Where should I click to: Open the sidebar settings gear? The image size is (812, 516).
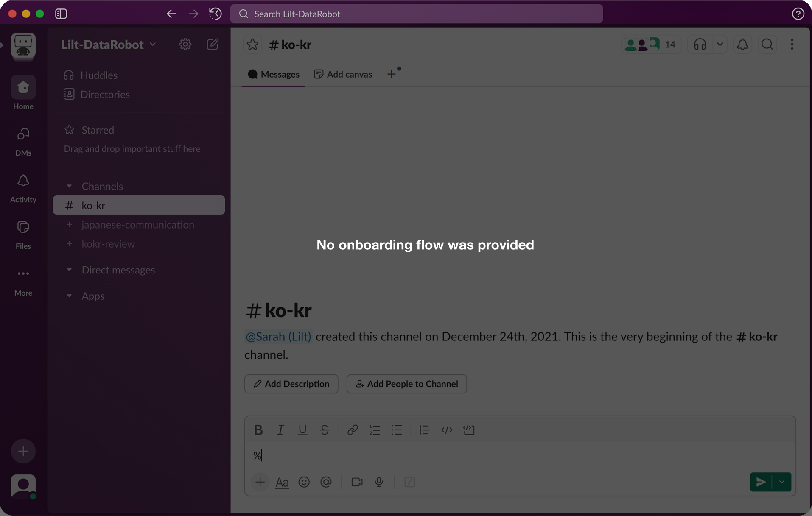tap(185, 45)
